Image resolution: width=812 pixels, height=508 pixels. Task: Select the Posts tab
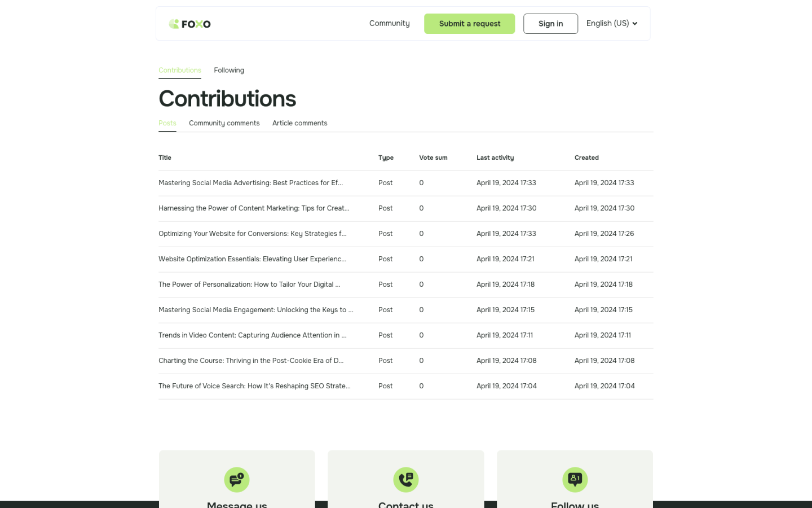[x=167, y=123]
